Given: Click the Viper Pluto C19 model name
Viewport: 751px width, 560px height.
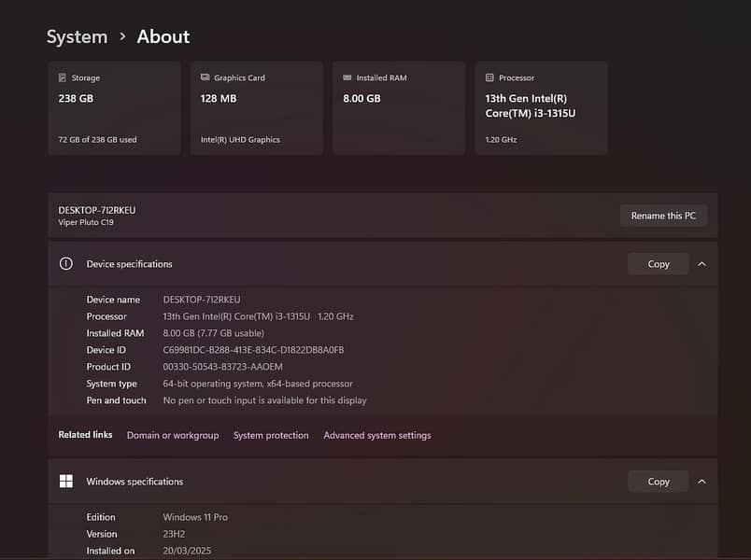Looking at the screenshot, I should click(86, 222).
